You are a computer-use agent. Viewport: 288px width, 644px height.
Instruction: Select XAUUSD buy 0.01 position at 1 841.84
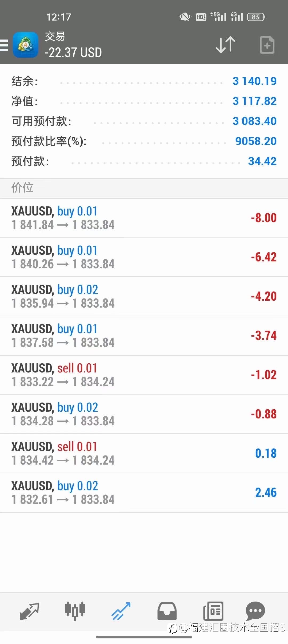coord(144,218)
